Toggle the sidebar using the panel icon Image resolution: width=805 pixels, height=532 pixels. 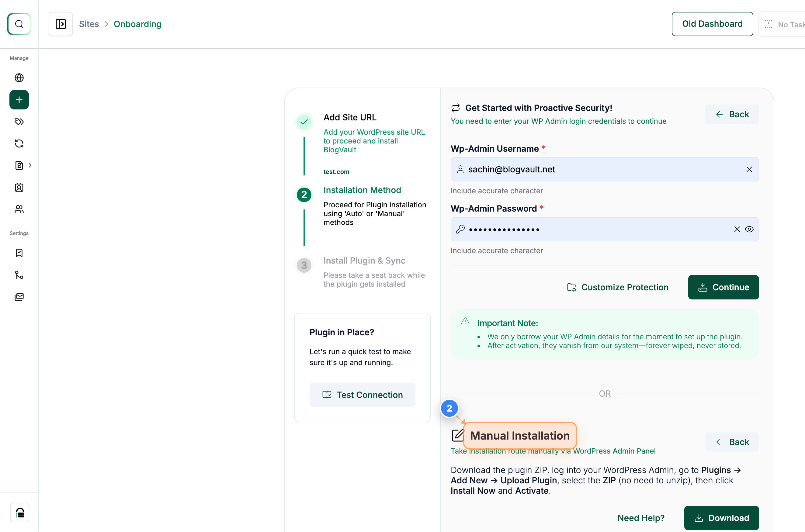coord(61,24)
